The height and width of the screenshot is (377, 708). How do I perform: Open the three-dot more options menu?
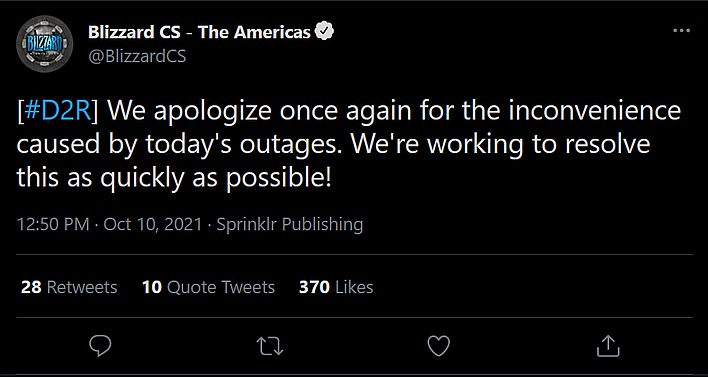(x=681, y=31)
